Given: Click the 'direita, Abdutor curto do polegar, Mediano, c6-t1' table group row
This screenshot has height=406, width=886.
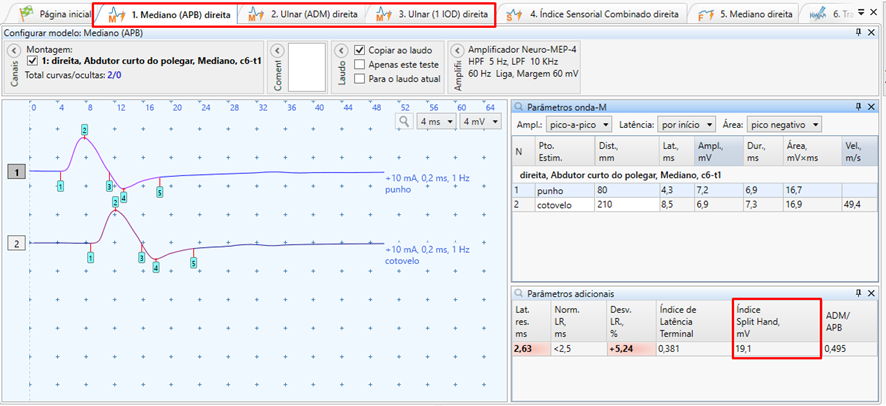Looking at the screenshot, I should pos(695,175).
